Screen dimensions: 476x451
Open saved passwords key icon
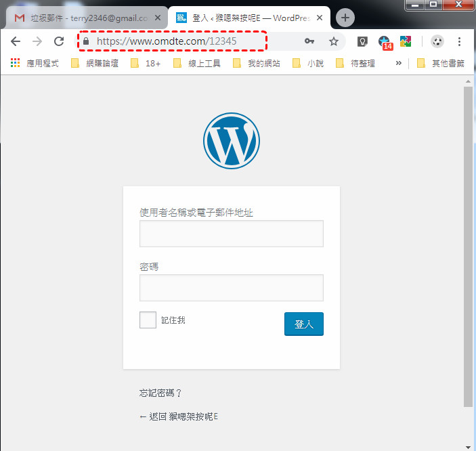309,41
